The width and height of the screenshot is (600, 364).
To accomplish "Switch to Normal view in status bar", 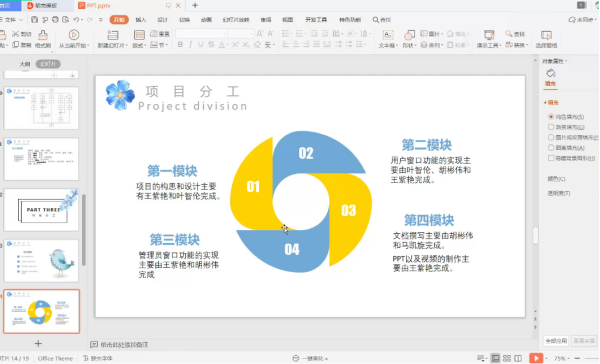I will point(495,358).
